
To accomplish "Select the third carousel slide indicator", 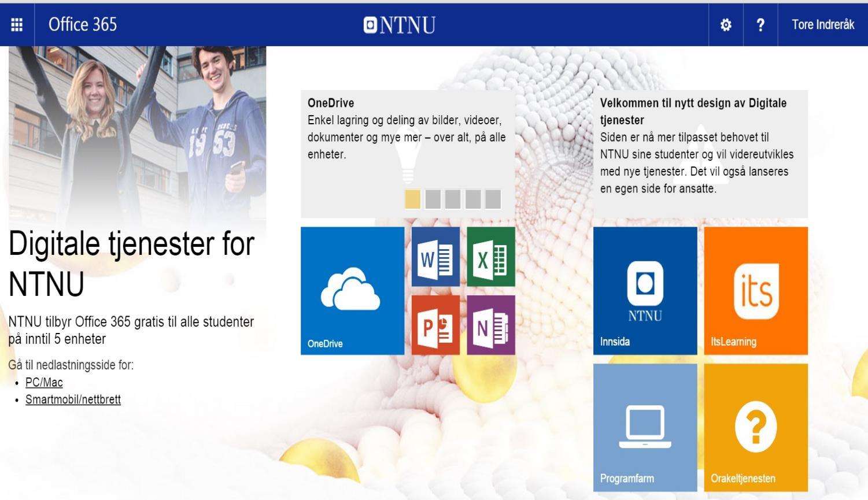I will tap(453, 199).
